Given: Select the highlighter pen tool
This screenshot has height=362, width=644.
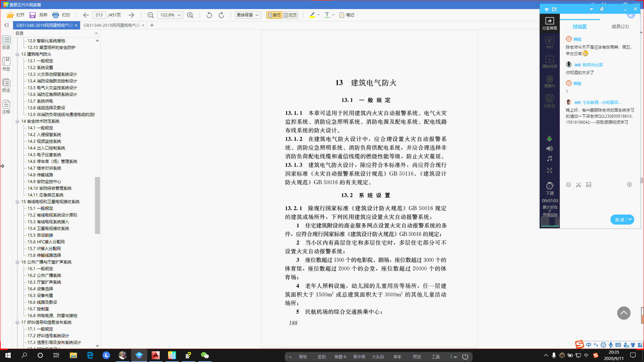Looking at the screenshot, I should pos(312,15).
